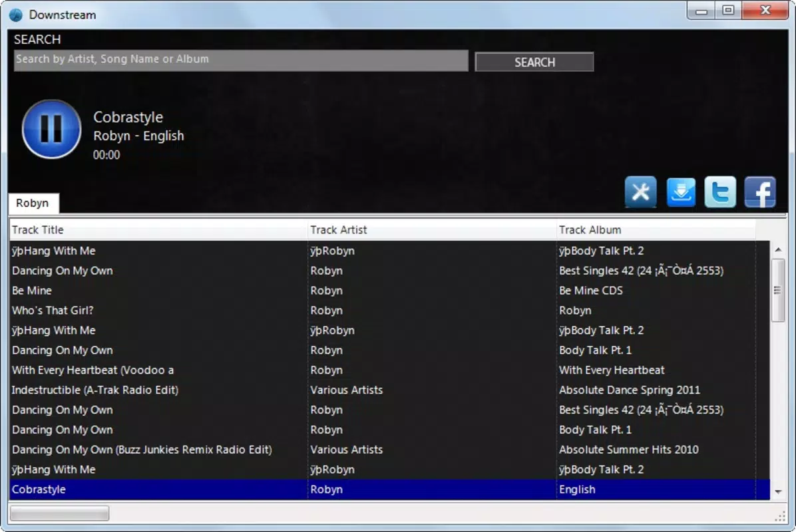Select Dancing On My Own Buzz Junkies Remix
Viewport: 796px width, 532px height.
tap(389, 450)
